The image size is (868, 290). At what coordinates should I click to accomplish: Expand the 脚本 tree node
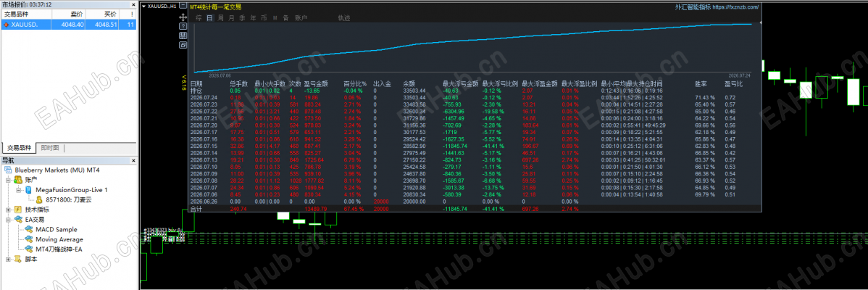pos(8,259)
